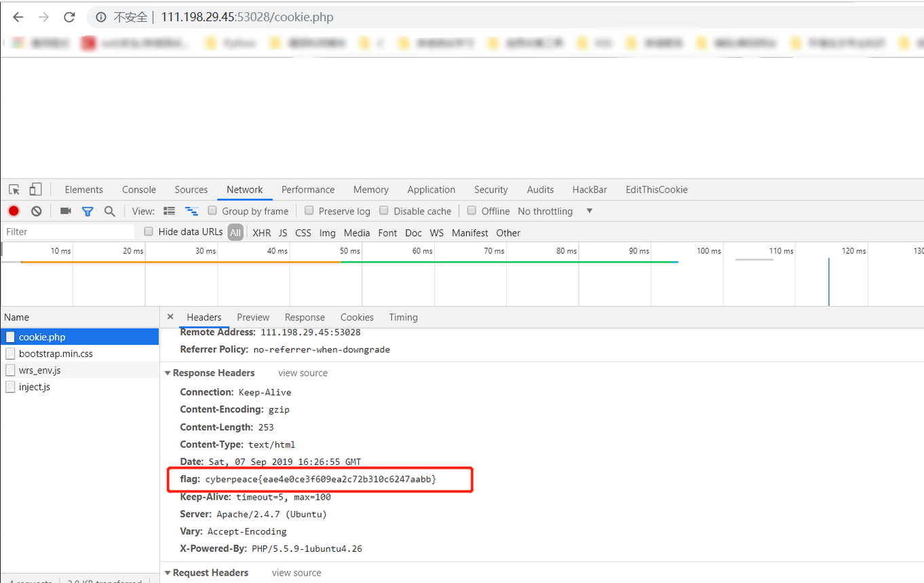
Task: Select the Network panel tab
Action: pyautogui.click(x=245, y=189)
